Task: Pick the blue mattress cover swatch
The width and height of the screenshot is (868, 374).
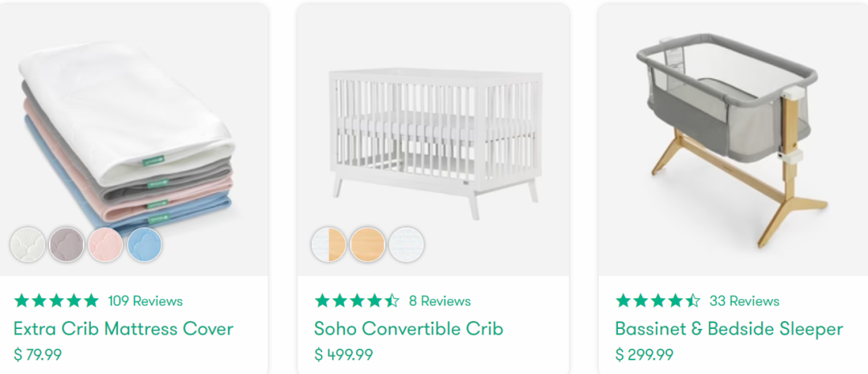Action: coord(145,245)
